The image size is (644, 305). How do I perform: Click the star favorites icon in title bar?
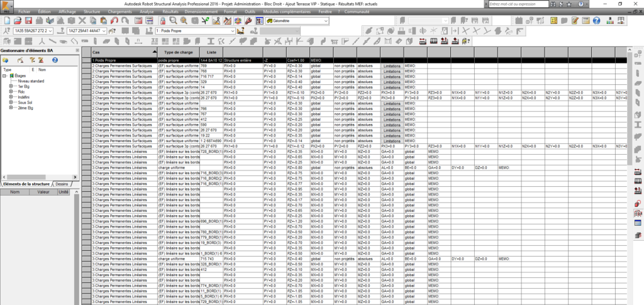point(570,4)
